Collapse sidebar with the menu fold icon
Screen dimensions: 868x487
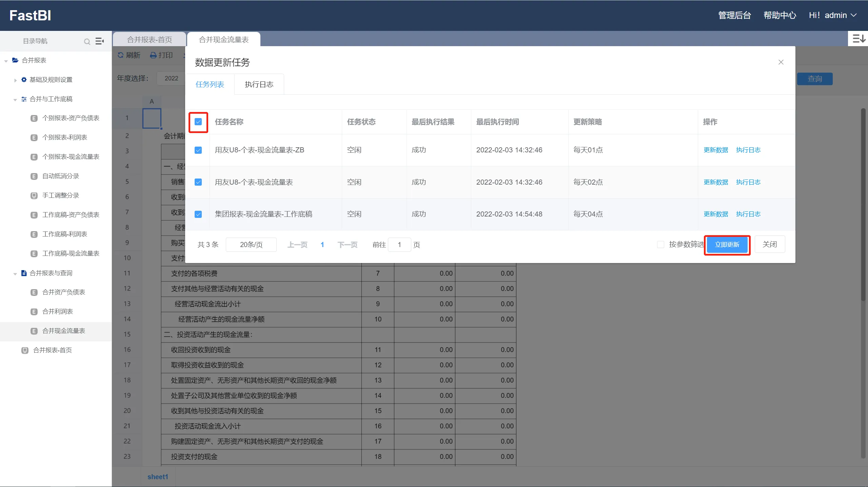(x=100, y=41)
